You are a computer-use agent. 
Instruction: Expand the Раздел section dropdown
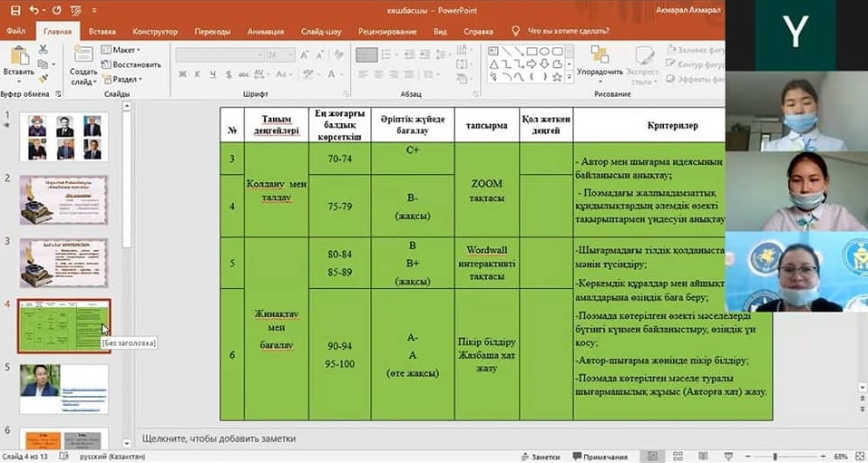point(123,79)
